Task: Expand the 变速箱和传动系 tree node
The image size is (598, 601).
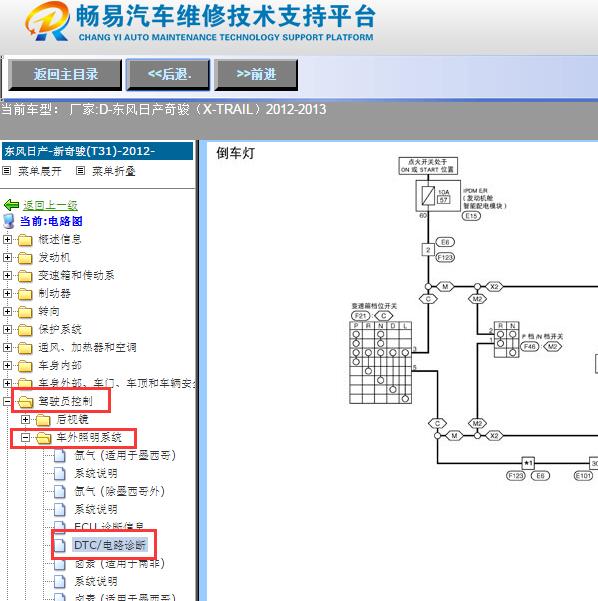Action: click(x=7, y=276)
